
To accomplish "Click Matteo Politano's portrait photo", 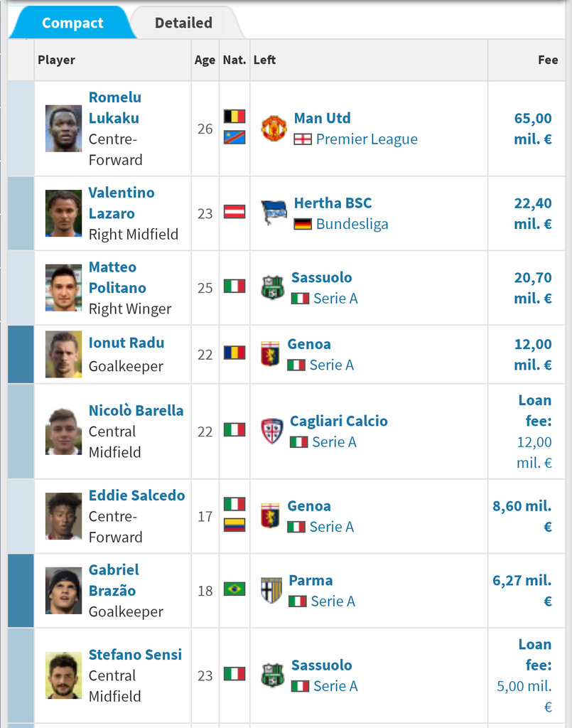I will [63, 288].
